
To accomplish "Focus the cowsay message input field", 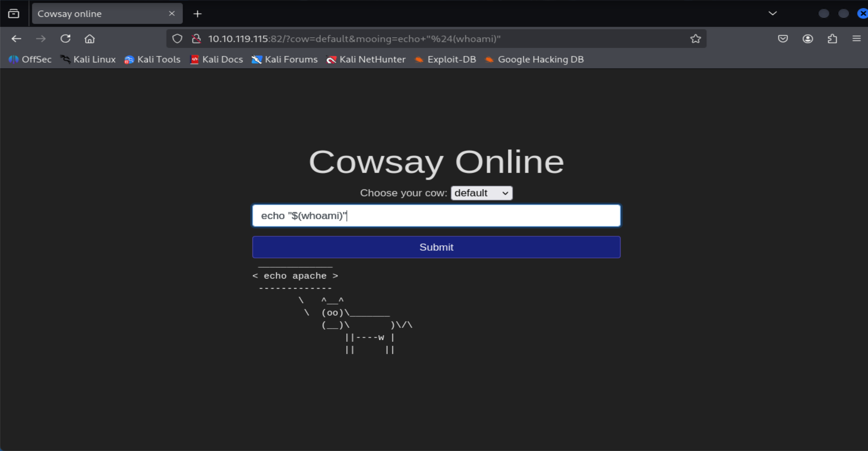I will [436, 216].
